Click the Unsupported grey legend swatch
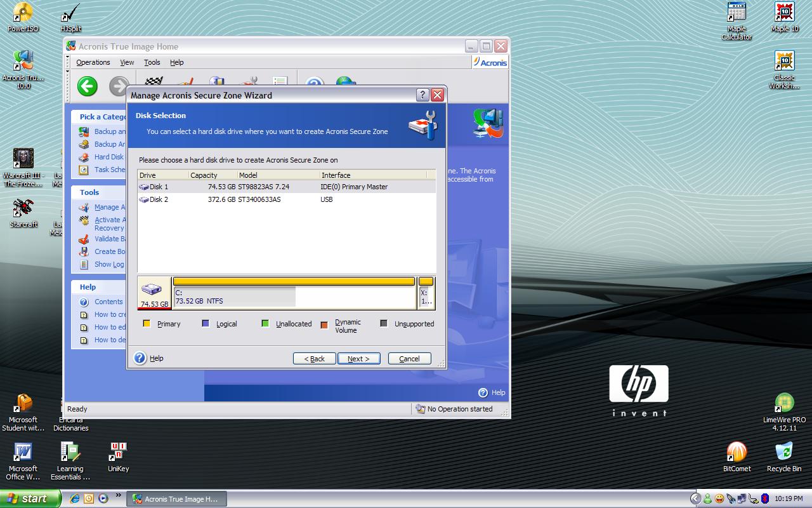This screenshot has width=812, height=508. pos(384,323)
